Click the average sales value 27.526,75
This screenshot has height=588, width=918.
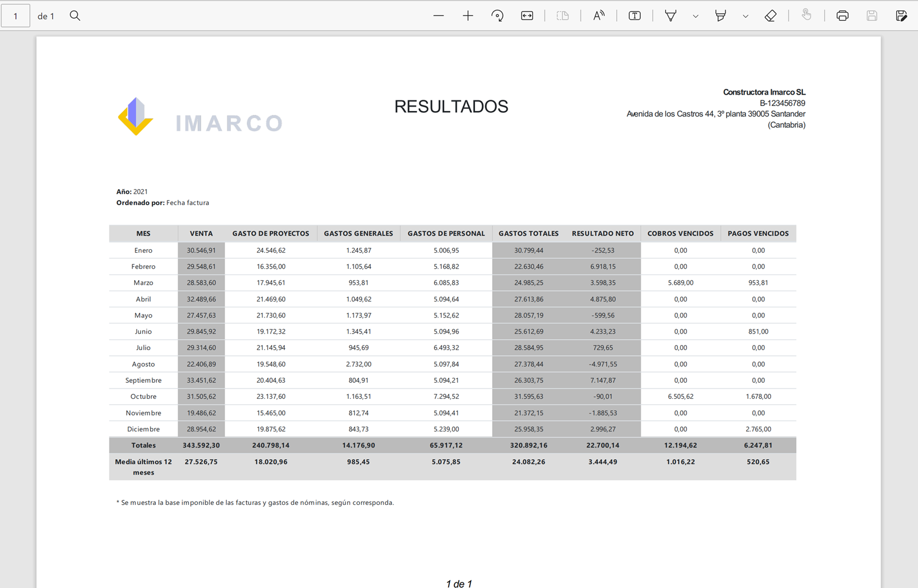coord(201,461)
